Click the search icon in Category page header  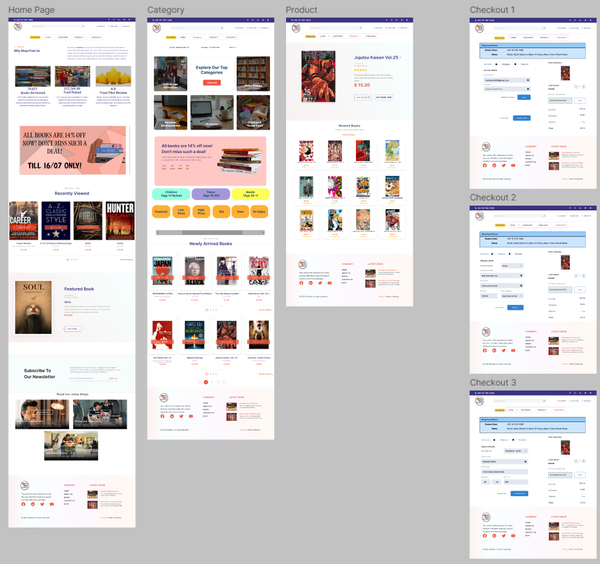click(221, 28)
